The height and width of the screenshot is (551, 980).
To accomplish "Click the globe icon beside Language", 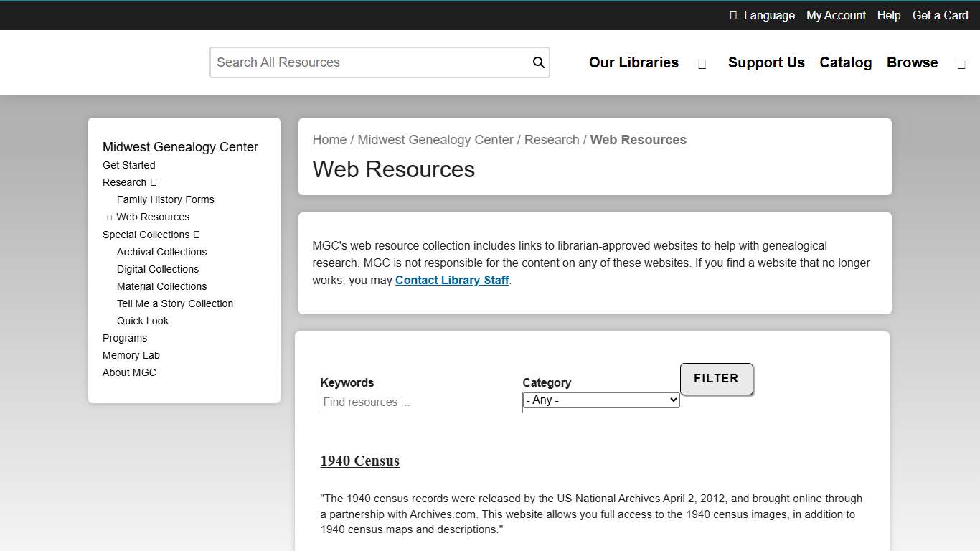I will pyautogui.click(x=732, y=15).
